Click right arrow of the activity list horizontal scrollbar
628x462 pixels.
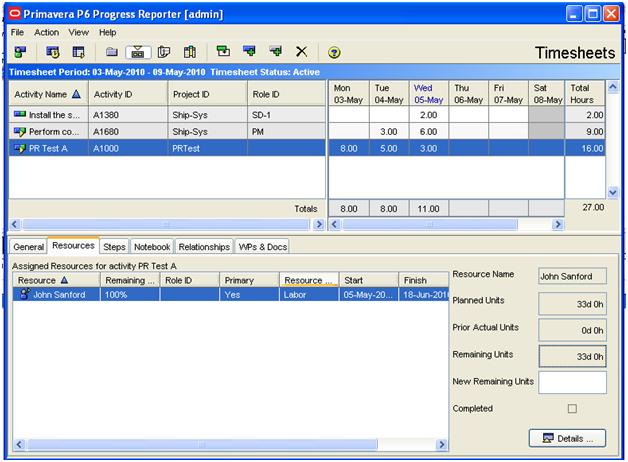(319, 224)
